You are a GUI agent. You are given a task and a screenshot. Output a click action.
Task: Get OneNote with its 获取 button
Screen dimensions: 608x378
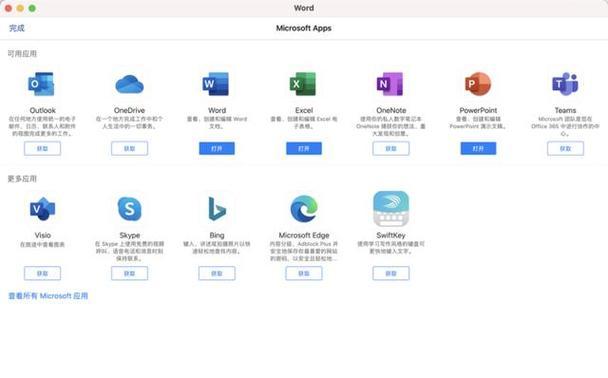391,148
